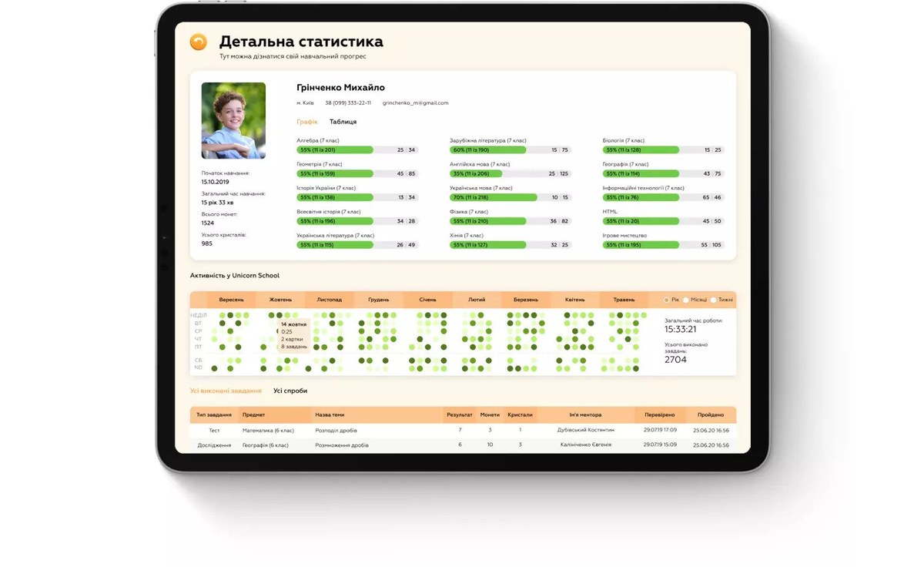Click the HTML course progress bar

click(641, 221)
